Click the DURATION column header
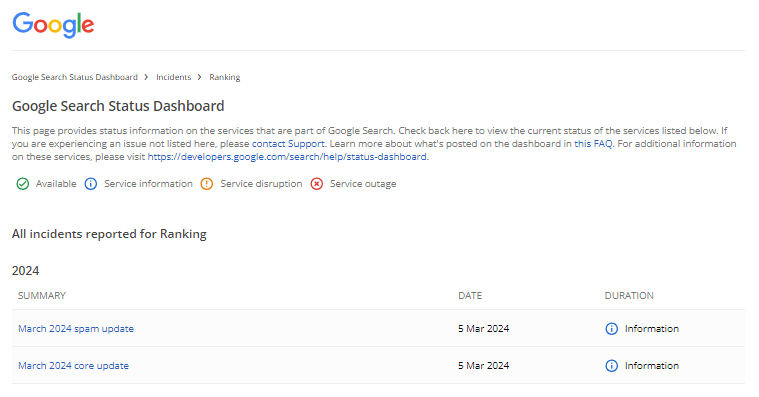 [x=629, y=296]
